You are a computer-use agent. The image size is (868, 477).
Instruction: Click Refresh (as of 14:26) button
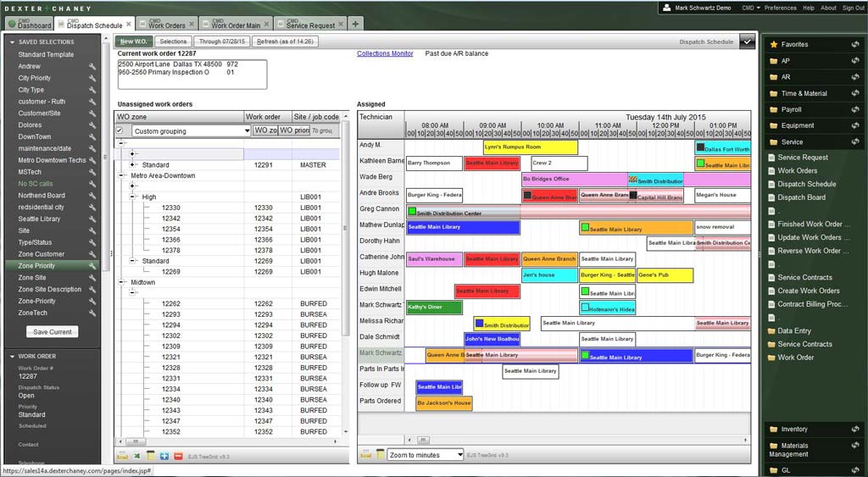285,42
